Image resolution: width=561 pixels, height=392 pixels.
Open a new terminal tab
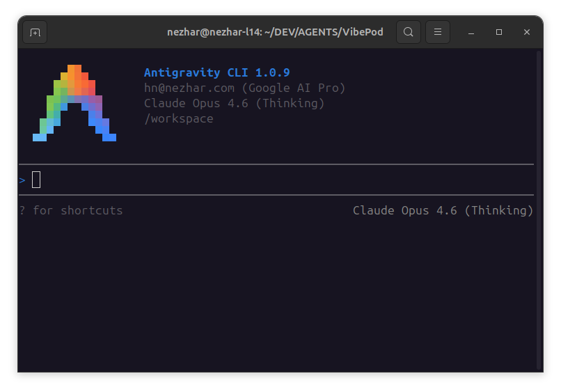35,32
